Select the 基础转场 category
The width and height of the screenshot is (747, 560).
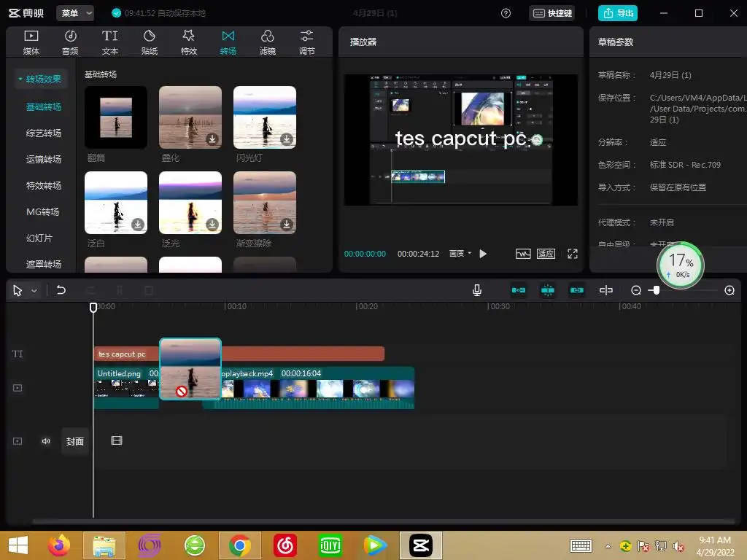[43, 106]
